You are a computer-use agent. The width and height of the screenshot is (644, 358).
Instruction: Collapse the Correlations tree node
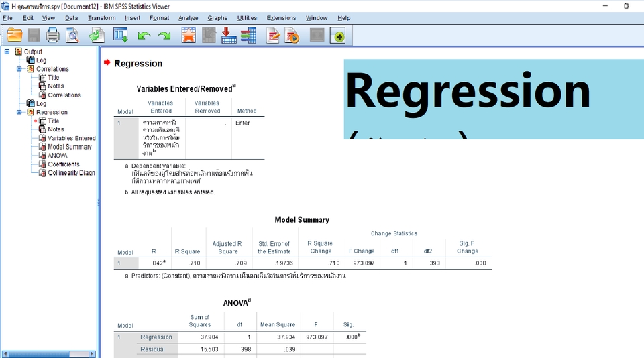click(x=19, y=69)
